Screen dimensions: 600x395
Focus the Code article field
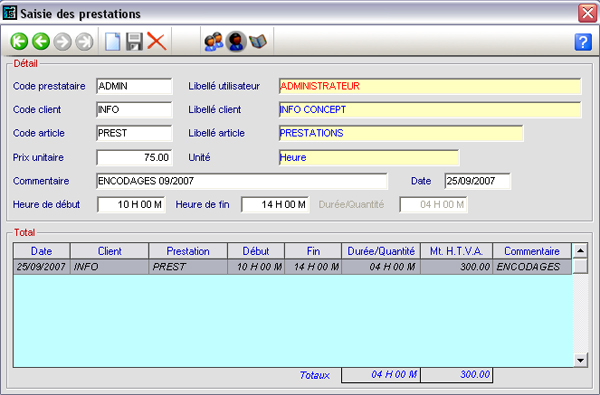point(134,133)
